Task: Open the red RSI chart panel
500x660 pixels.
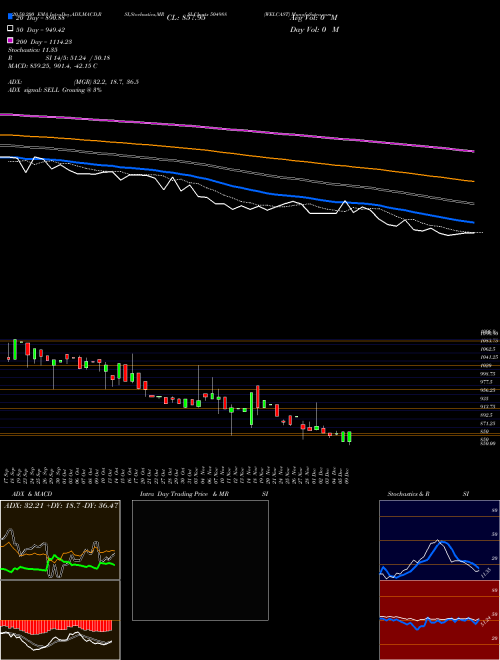Action: 439,620
